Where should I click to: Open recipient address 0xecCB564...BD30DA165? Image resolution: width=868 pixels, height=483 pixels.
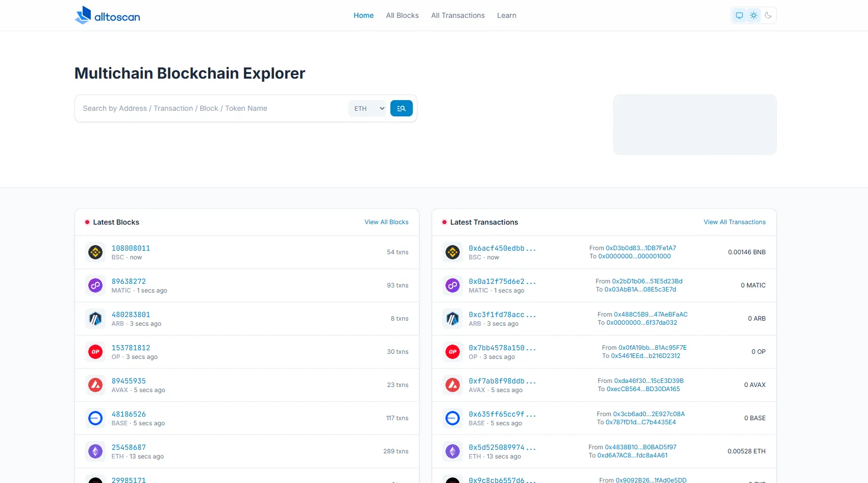tap(643, 389)
